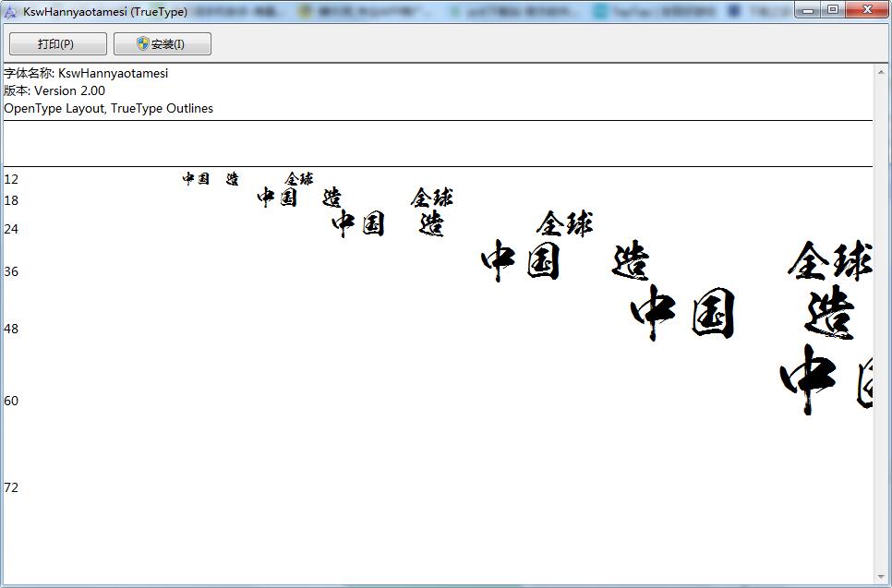The width and height of the screenshot is (892, 588).
Task: Click the scroll down arrow of the scrollbar
Action: 881,577
